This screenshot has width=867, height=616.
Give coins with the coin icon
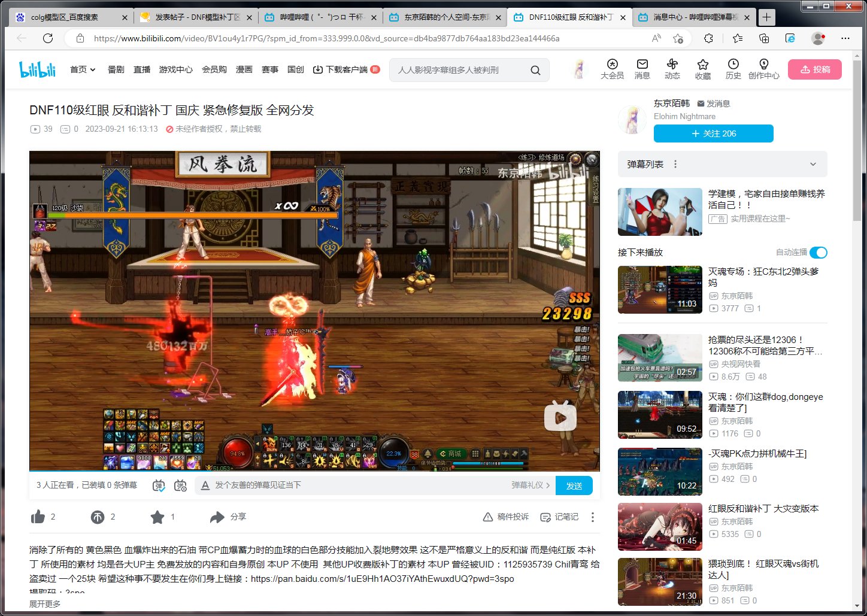click(98, 517)
